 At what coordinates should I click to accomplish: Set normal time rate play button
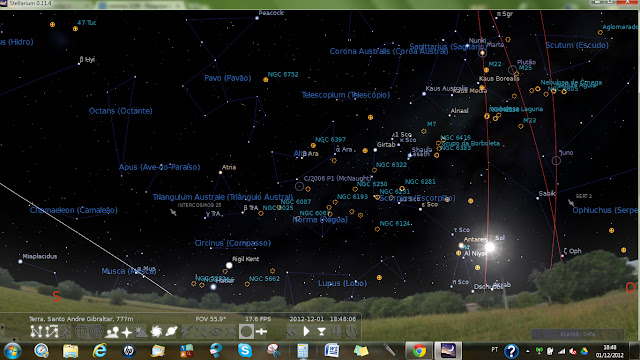coord(306,331)
